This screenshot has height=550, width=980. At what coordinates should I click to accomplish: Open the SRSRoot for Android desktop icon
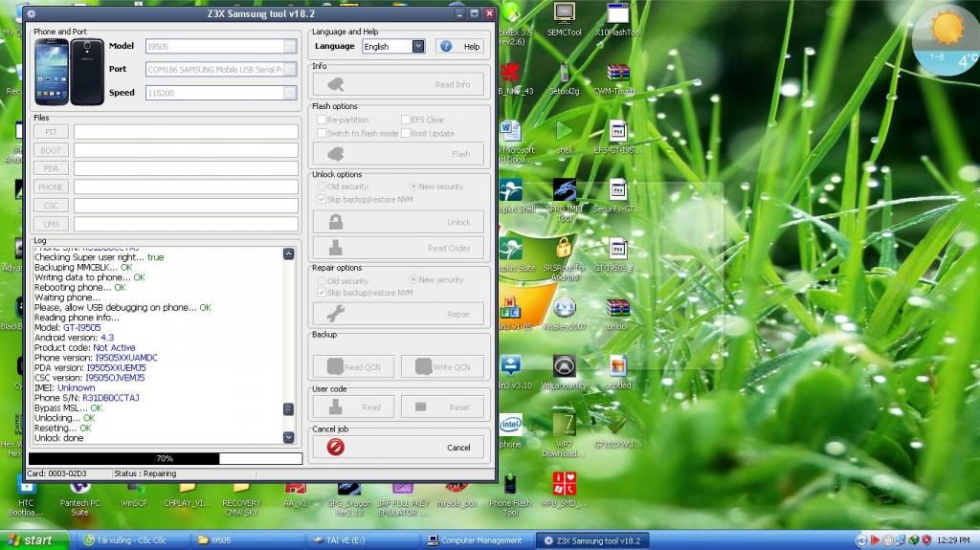(x=564, y=259)
